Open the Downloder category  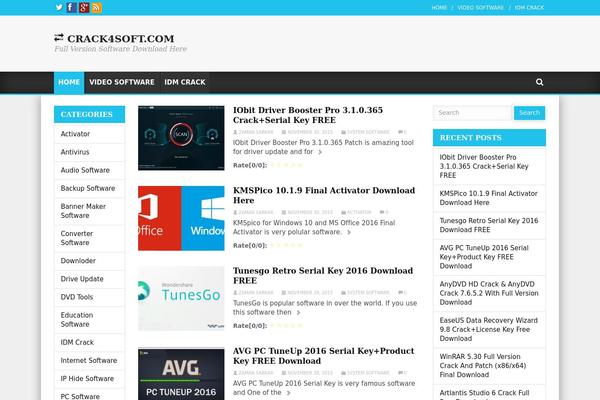point(78,261)
